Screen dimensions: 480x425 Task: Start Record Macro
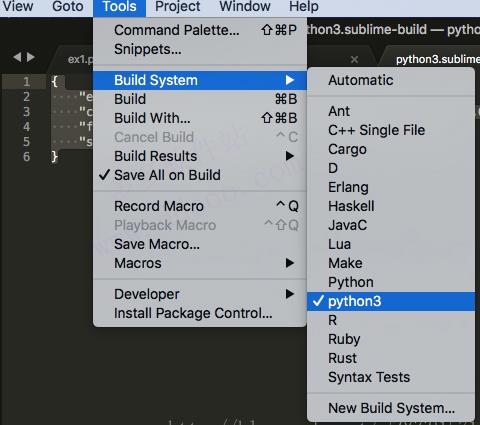(200, 206)
